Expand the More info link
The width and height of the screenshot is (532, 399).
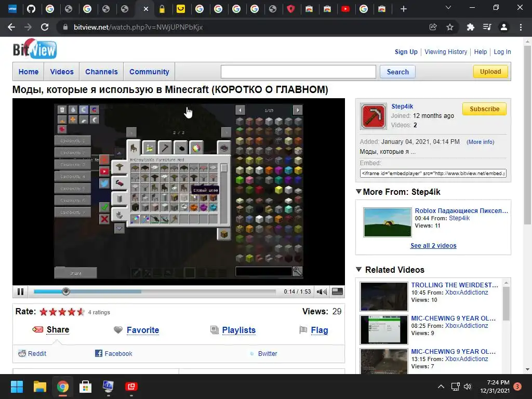480,142
